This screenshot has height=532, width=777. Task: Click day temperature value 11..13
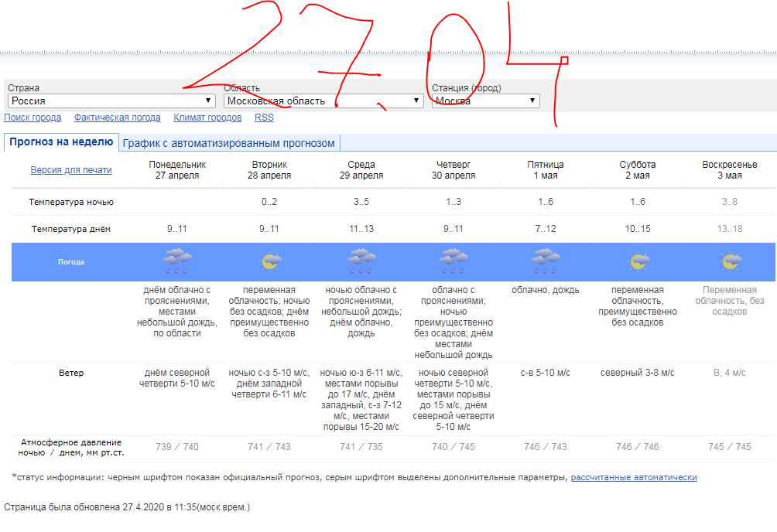click(361, 229)
